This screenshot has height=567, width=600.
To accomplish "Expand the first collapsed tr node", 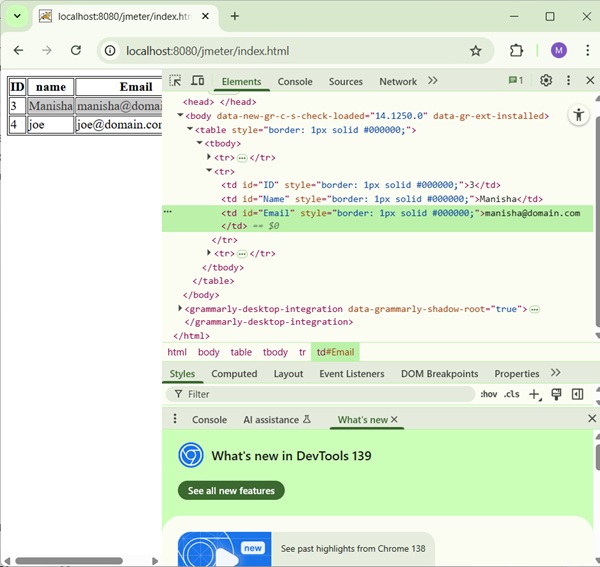I will [209, 157].
